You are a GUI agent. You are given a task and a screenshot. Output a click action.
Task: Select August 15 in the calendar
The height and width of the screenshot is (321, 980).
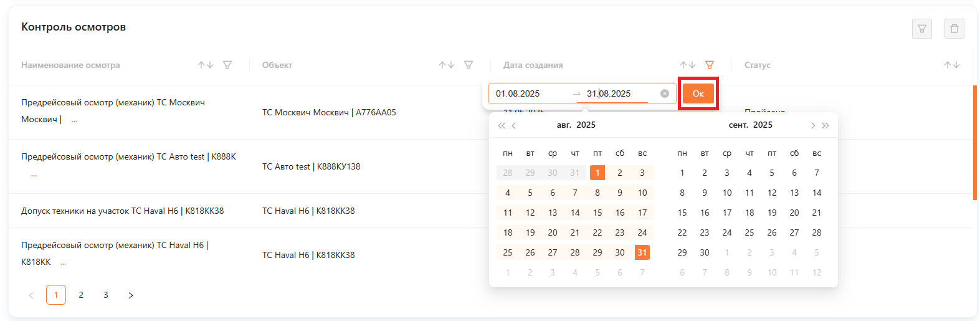(x=597, y=213)
